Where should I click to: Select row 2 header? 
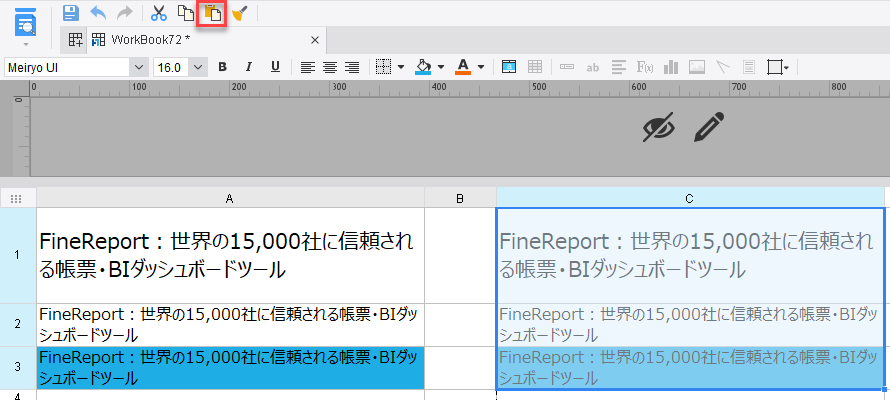(18, 325)
